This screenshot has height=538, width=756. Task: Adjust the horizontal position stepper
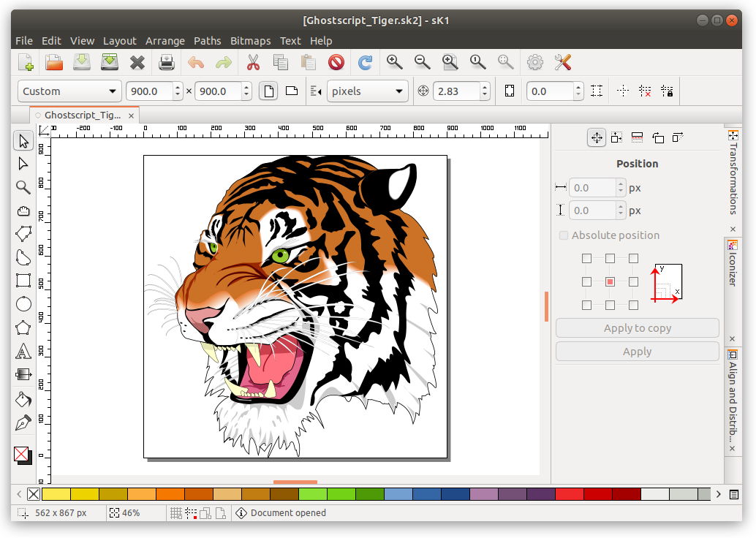coord(621,188)
